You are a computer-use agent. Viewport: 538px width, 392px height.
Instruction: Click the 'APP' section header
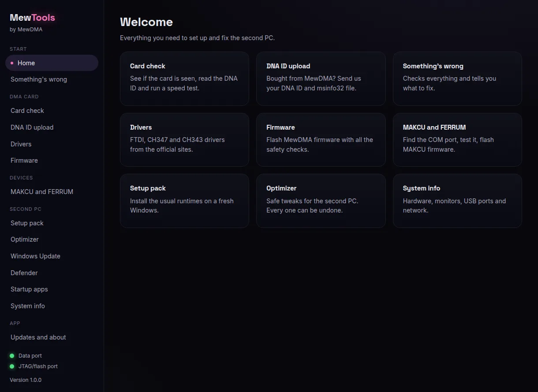point(15,323)
